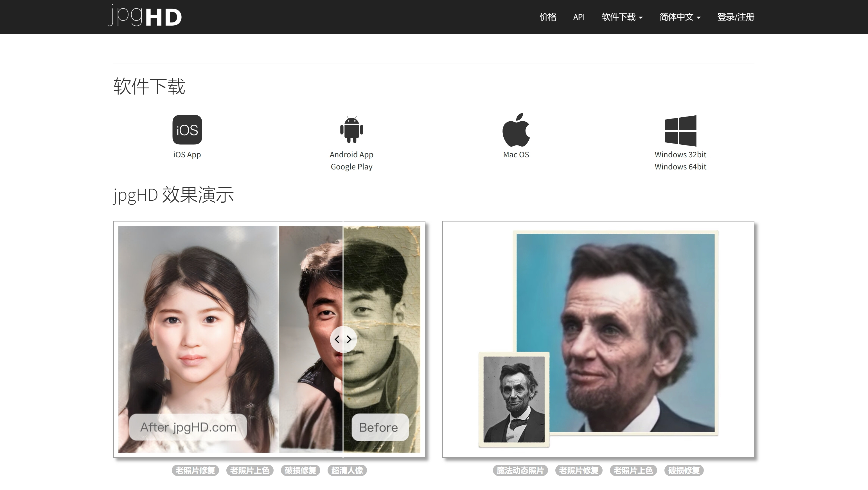The image size is (868, 490).
Task: Open the API menu item
Action: coord(579,17)
